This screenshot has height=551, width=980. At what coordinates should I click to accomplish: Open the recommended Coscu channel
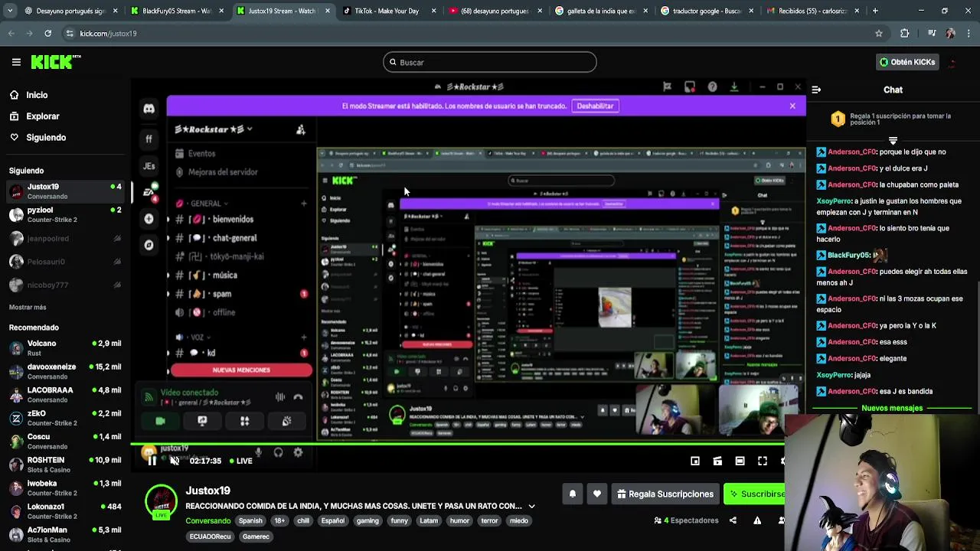64,442
